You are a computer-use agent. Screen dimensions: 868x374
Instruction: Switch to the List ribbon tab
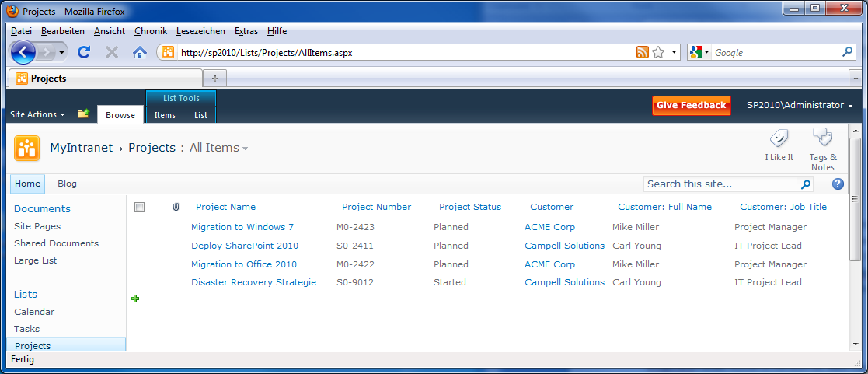click(x=200, y=115)
